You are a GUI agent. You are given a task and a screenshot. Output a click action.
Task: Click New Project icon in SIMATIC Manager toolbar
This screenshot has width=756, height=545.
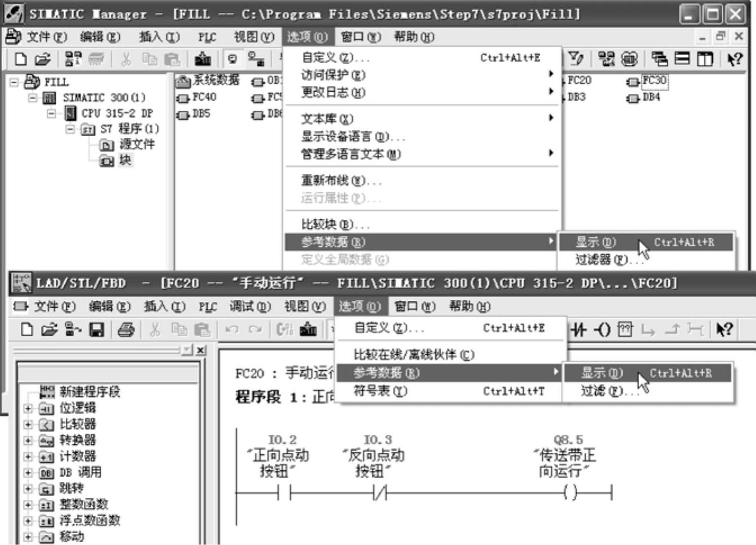[x=21, y=58]
